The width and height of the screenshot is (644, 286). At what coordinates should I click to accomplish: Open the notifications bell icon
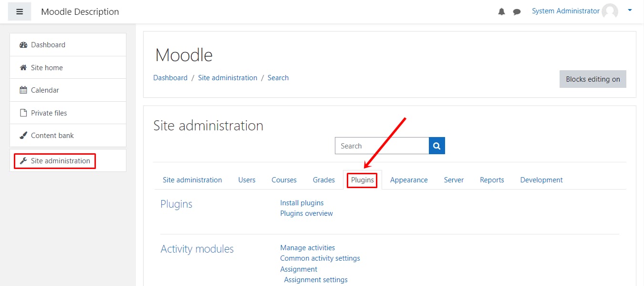pos(501,12)
